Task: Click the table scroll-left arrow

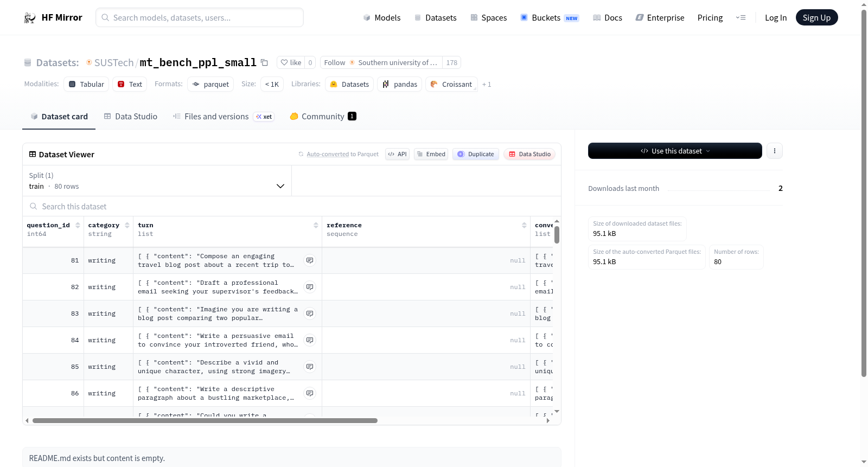Action: pos(27,420)
